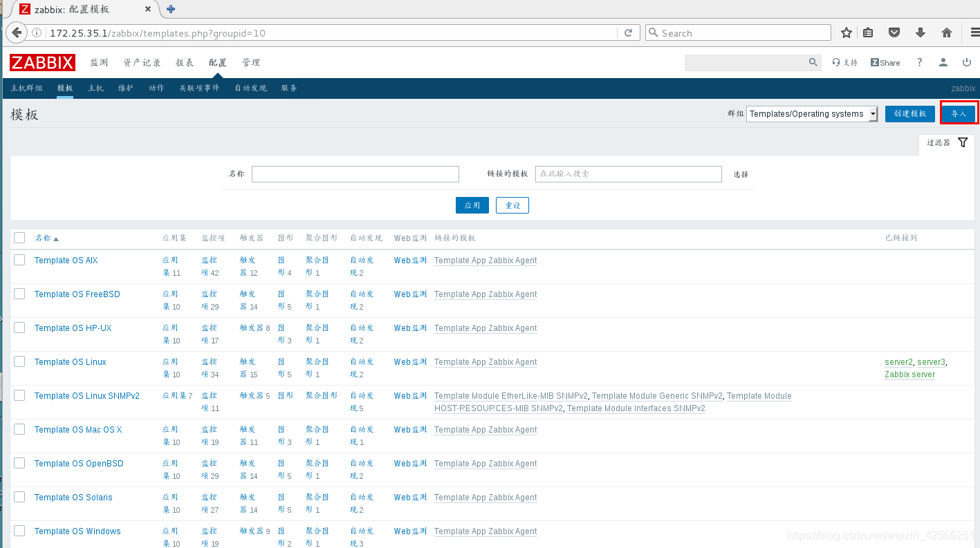
Task: Open 资产记录 top menu
Action: point(142,62)
